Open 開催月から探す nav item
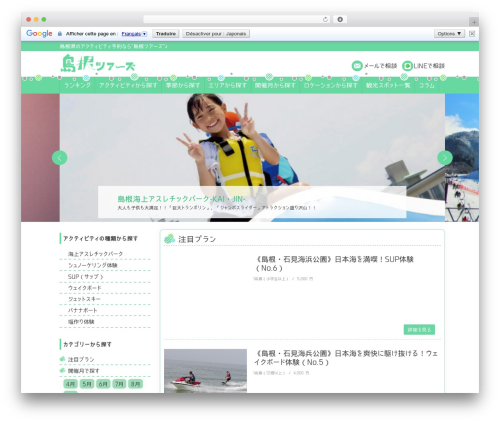 click(275, 85)
